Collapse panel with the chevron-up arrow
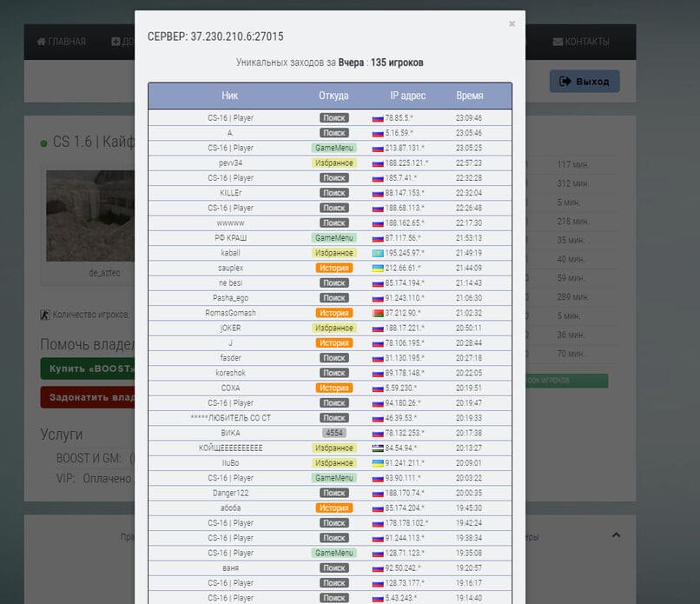Screen dimensions: 700x604 tap(616, 534)
